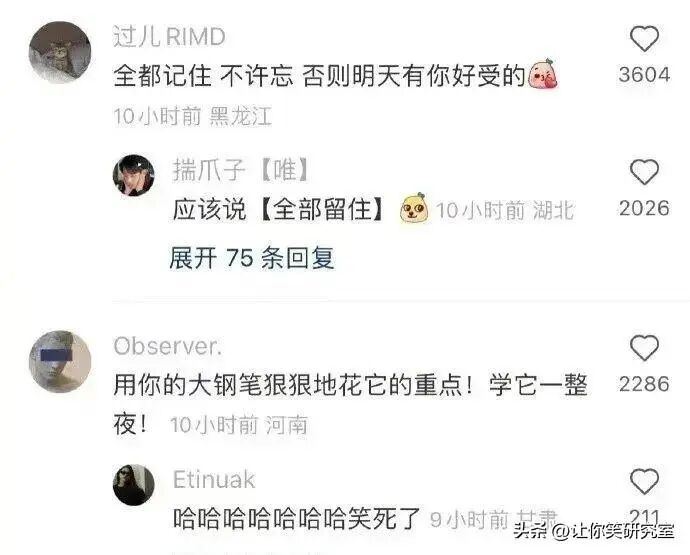The height and width of the screenshot is (555, 690).
Task: Select the comment 用你的大钢笔狠狠地花它的重点
Action: point(294,385)
